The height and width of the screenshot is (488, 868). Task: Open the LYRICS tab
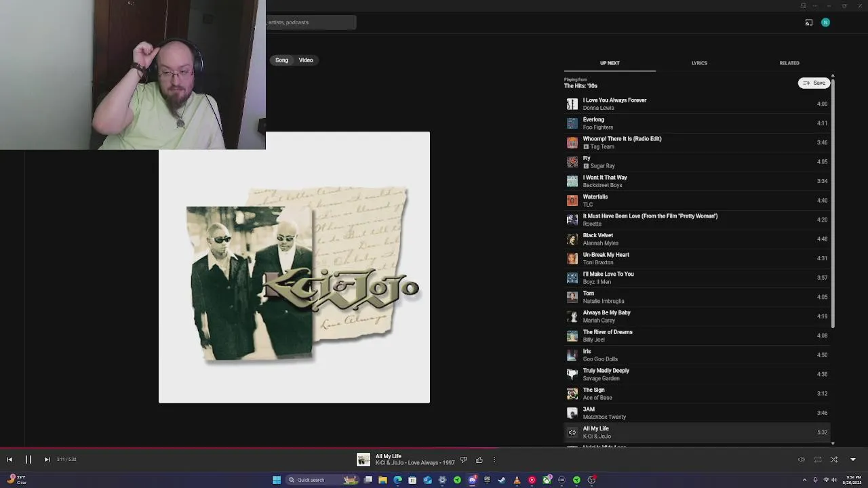[x=699, y=63]
